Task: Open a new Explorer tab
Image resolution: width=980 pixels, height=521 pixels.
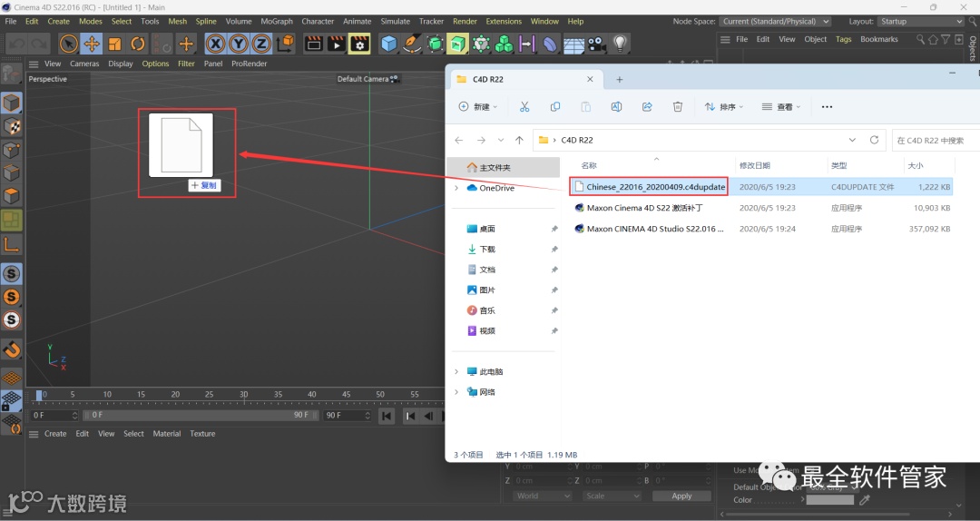Action: point(620,80)
